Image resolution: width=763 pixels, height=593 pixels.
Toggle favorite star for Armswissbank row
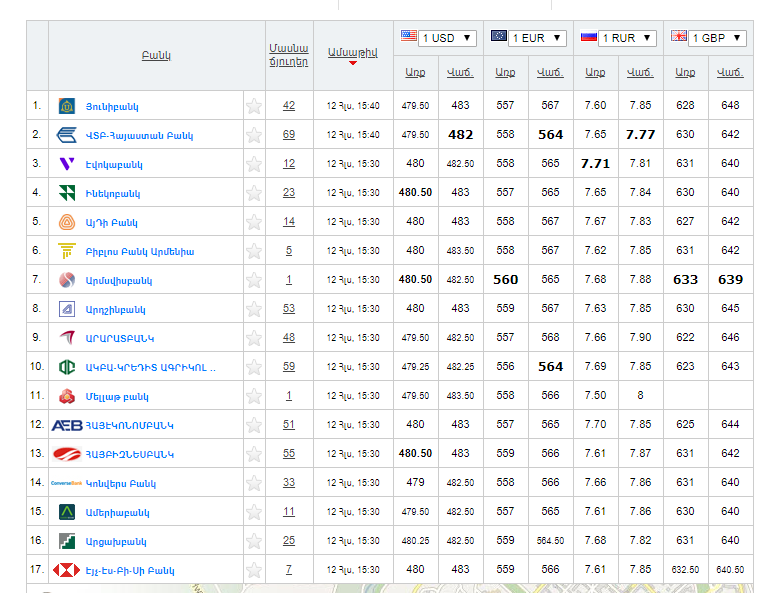(x=254, y=280)
